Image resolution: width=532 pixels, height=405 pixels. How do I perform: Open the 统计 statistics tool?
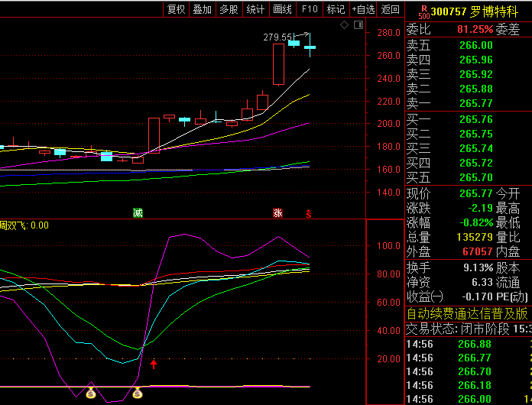pyautogui.click(x=256, y=9)
